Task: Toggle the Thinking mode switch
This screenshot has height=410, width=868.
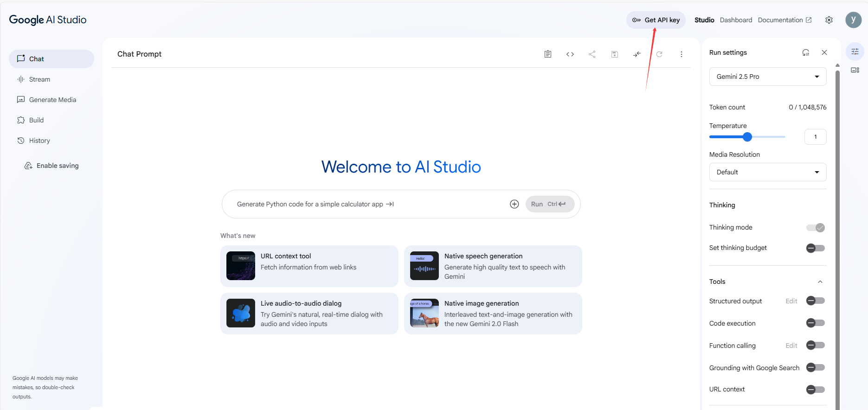Action: click(816, 228)
